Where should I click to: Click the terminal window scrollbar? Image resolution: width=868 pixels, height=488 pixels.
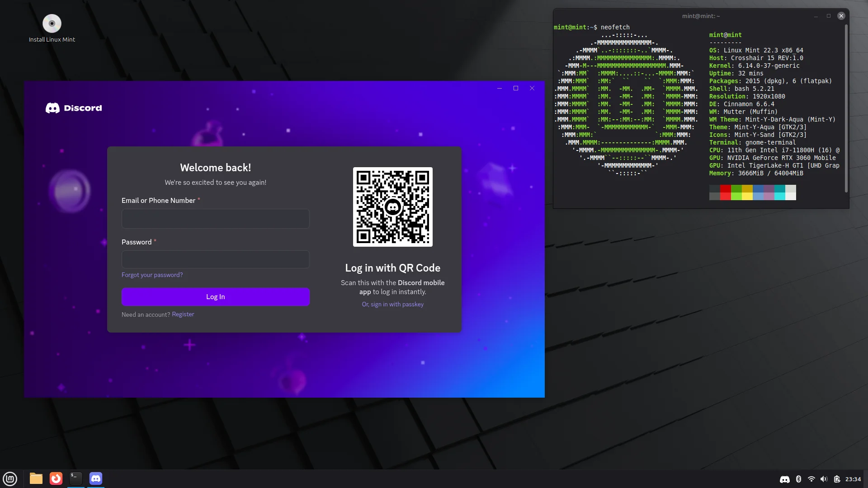pos(846,108)
